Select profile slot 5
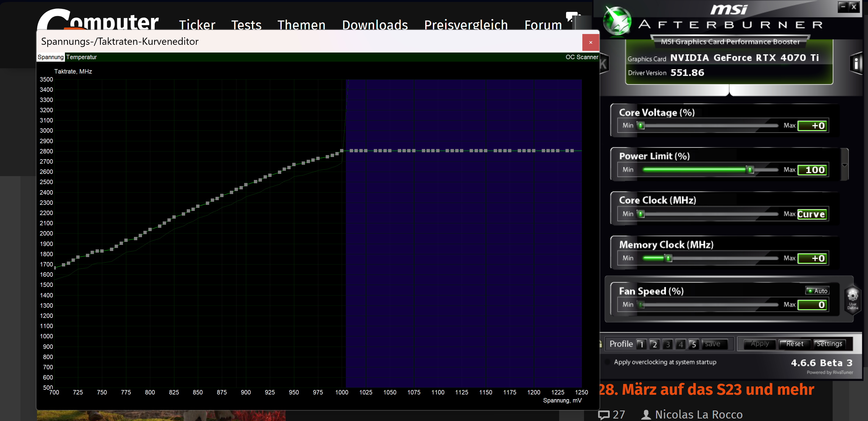868x421 pixels. (x=694, y=344)
